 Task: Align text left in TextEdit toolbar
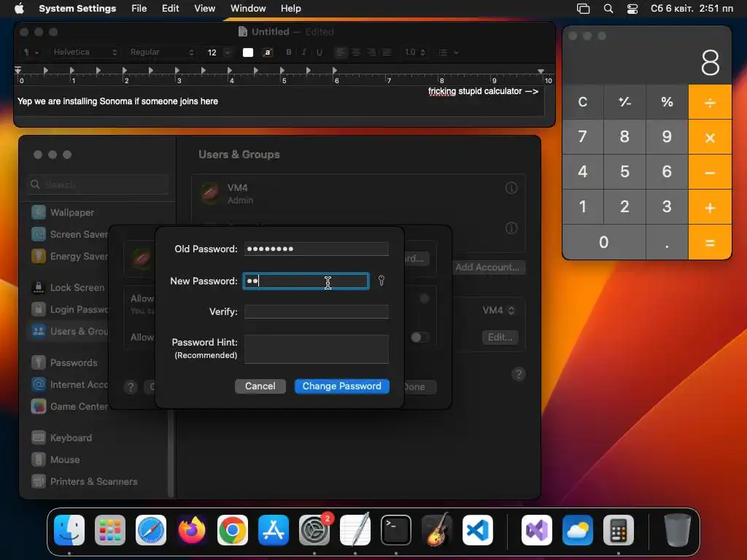click(341, 52)
